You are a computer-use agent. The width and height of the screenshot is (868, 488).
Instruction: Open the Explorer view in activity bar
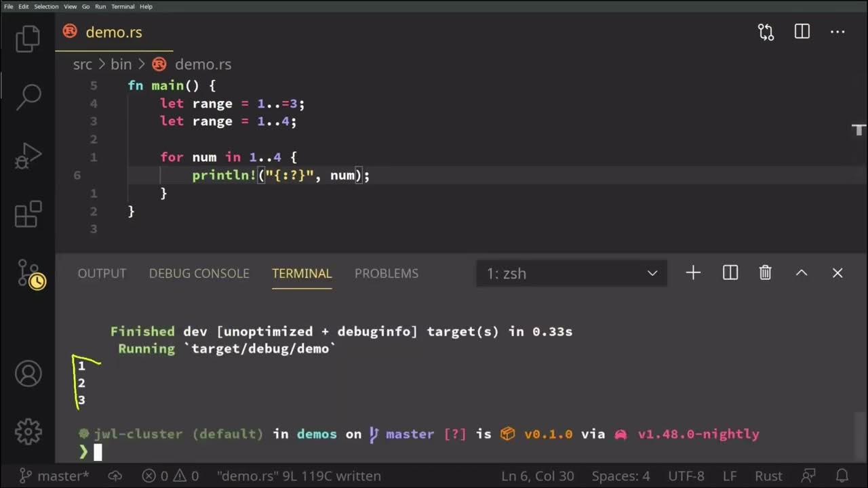(28, 38)
